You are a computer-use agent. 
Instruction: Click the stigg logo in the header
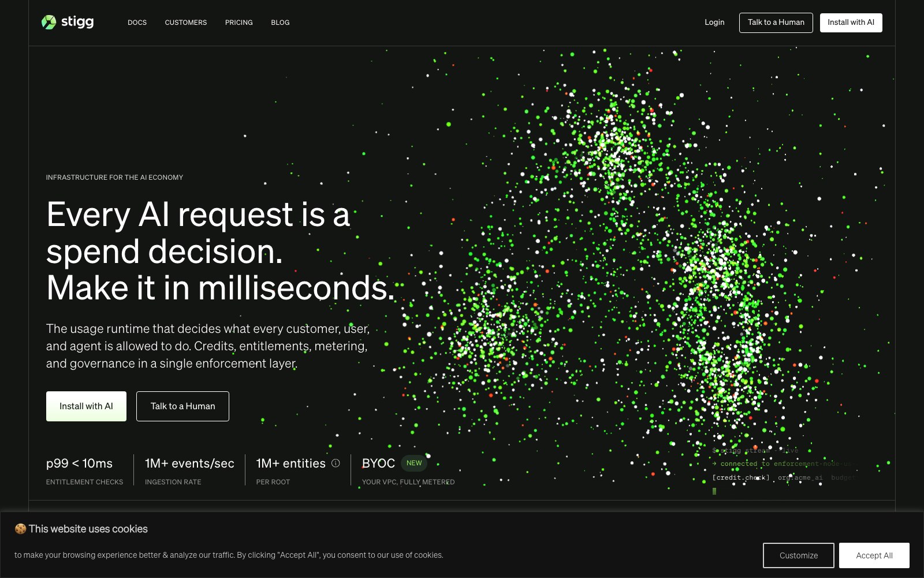tap(68, 22)
